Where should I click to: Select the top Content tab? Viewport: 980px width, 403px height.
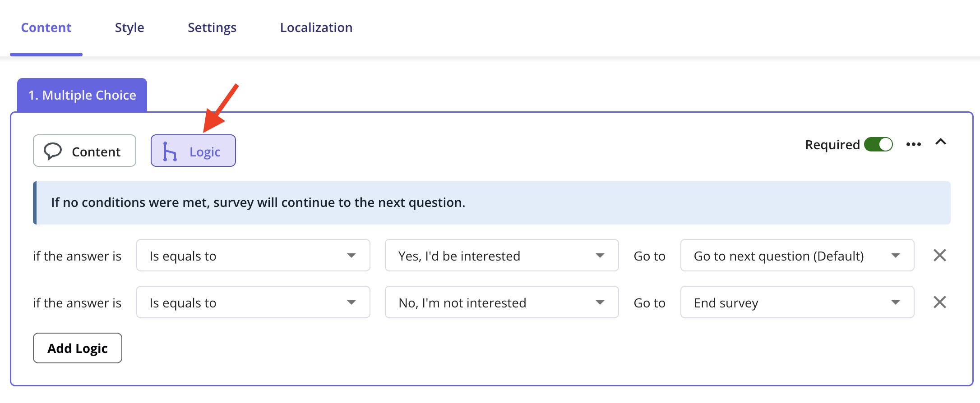click(46, 27)
